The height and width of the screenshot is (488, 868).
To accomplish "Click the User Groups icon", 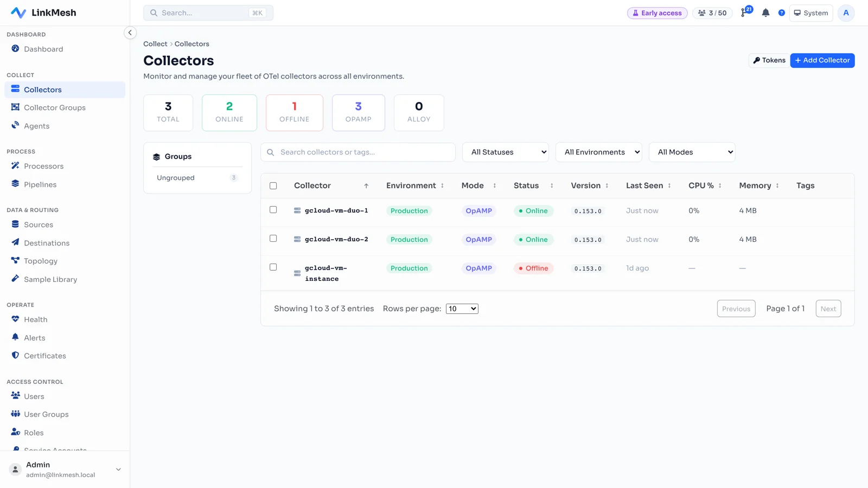I will click(x=15, y=414).
